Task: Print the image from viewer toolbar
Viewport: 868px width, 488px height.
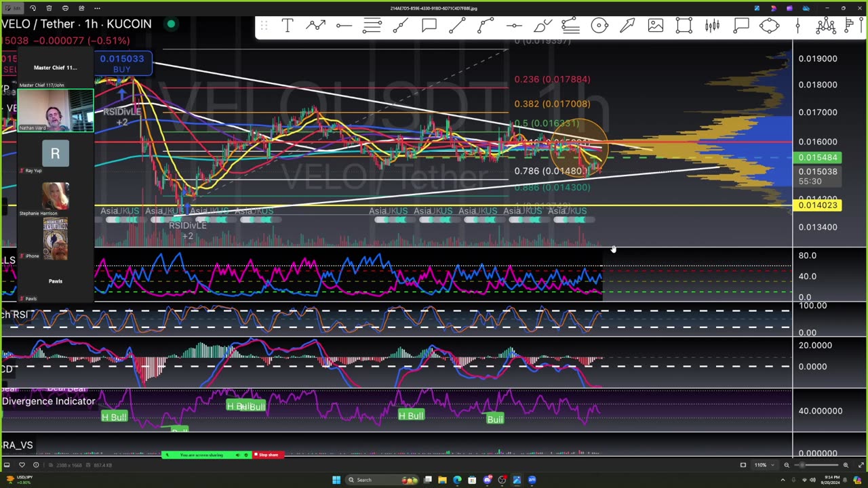Action: 65,8
